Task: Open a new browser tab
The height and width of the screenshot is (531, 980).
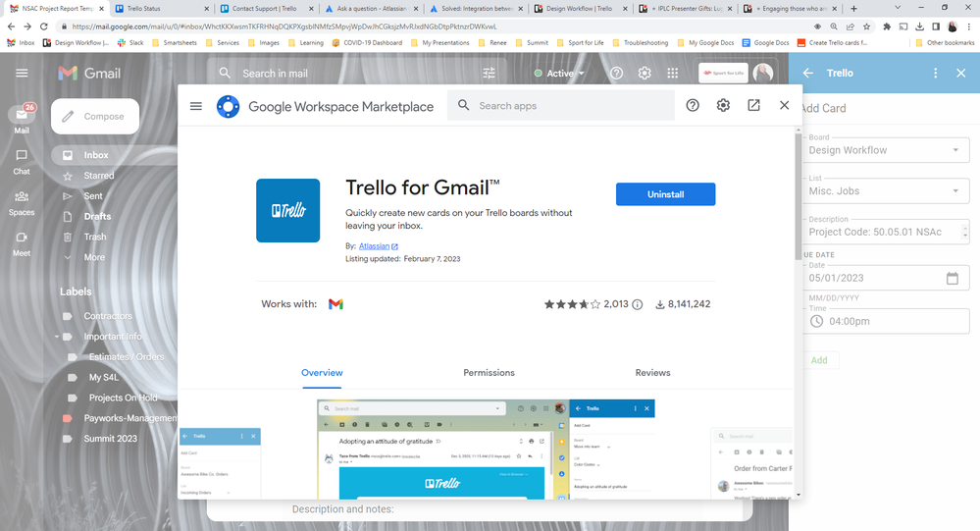Action: [853, 9]
